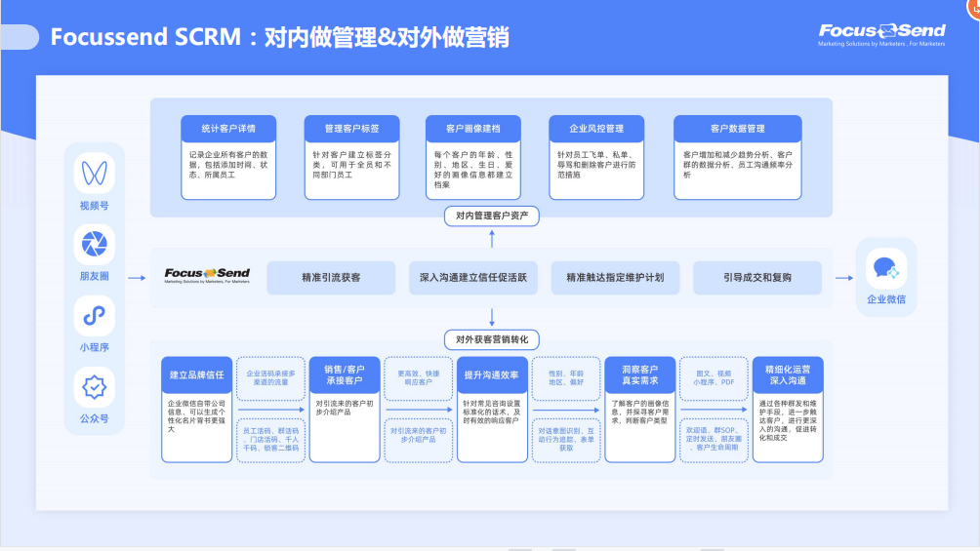Click the FocusSend logo in the middle row
The width and height of the screenshot is (980, 551).
pos(207,275)
